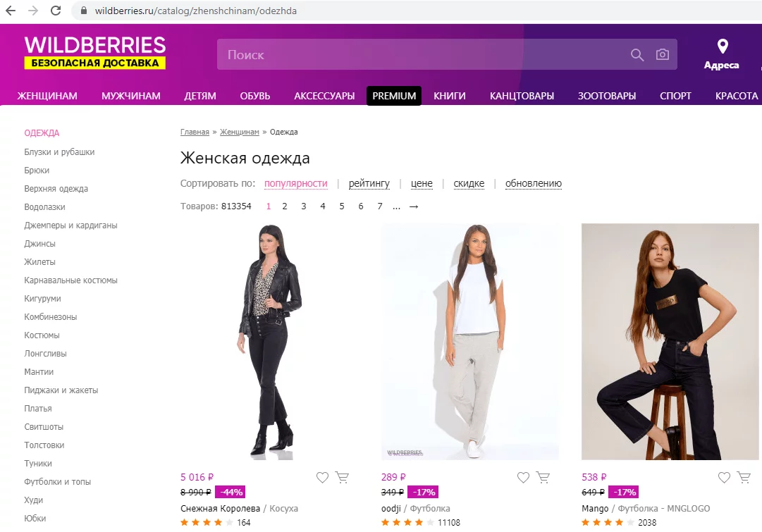762x532 pixels.
Task: Add Mango Футболка to shopping cart
Action: 744,478
